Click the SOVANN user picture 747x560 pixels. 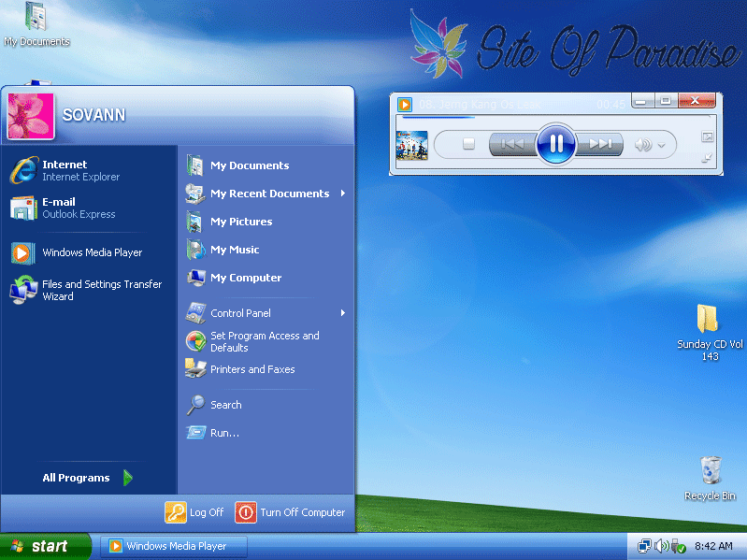pos(31,116)
